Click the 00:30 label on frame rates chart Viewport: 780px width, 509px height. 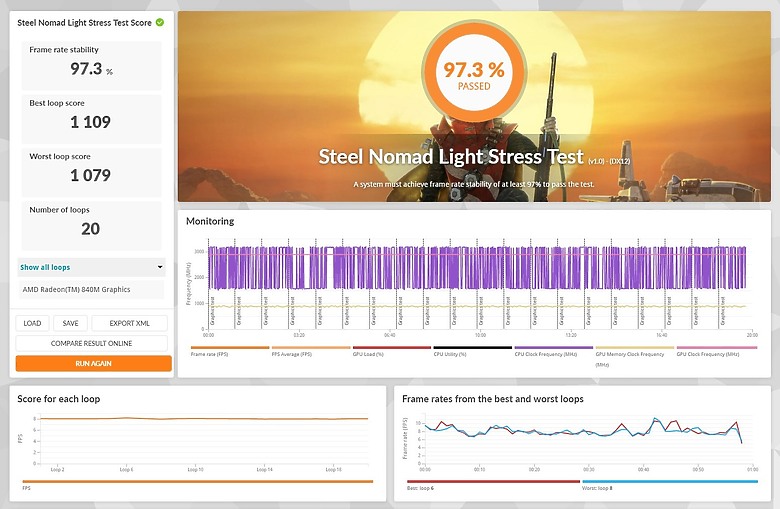pyautogui.click(x=588, y=470)
